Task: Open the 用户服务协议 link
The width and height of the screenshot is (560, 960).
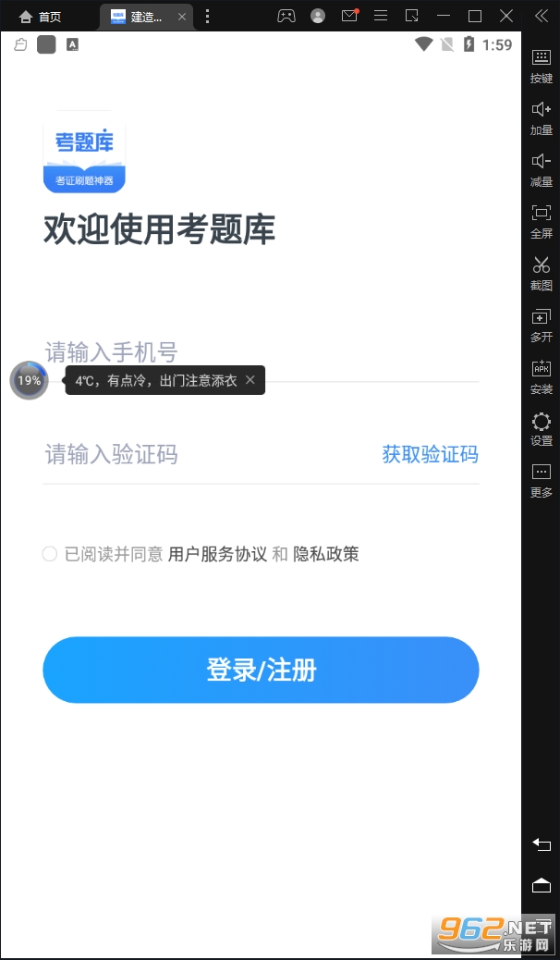Action: point(218,554)
